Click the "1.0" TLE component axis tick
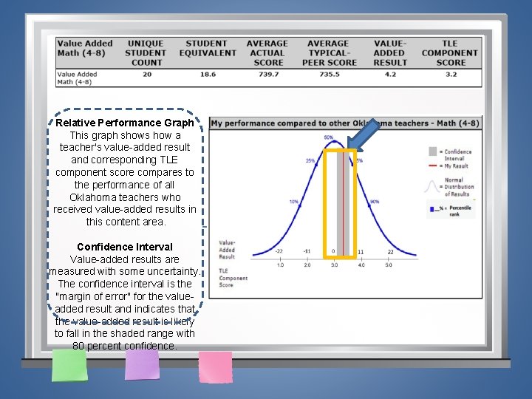532x399 pixels. click(x=280, y=265)
